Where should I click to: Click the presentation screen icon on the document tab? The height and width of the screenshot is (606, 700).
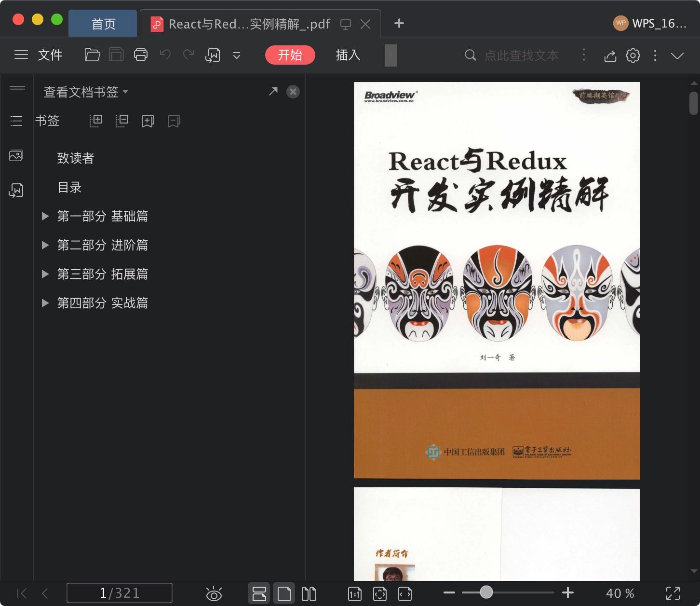346,24
